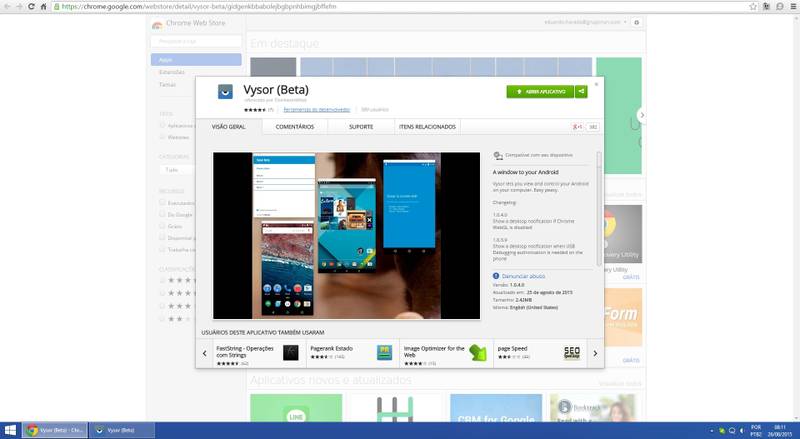Go to Chrome home page icon
This screenshot has width=800, height=439.
43,7
